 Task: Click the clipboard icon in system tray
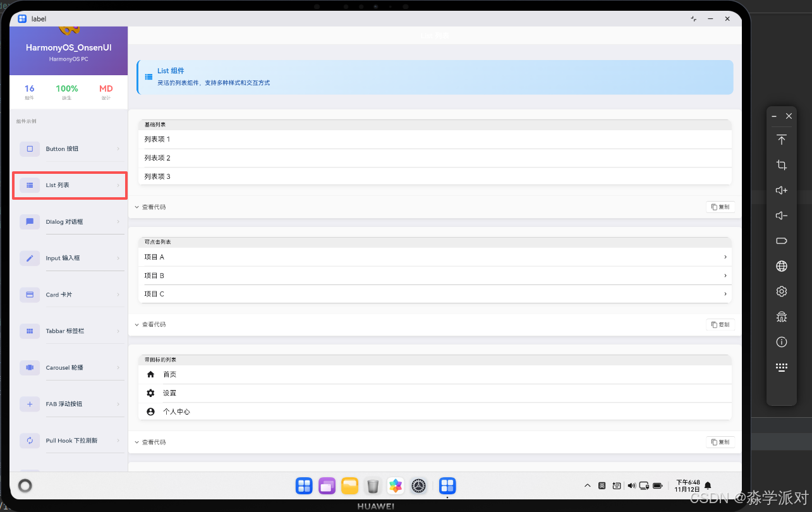(x=617, y=485)
